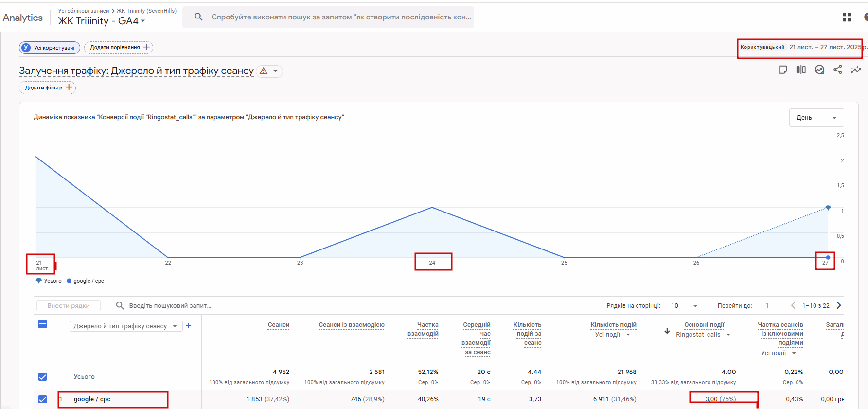This screenshot has width=868, height=409.
Task: Click the google / cpc row label
Action: (x=92, y=399)
